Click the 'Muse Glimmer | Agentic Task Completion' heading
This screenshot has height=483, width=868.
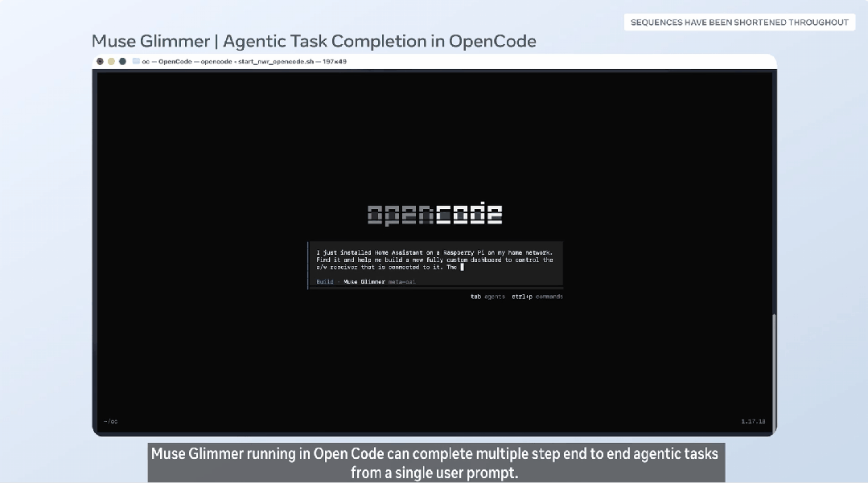(314, 42)
